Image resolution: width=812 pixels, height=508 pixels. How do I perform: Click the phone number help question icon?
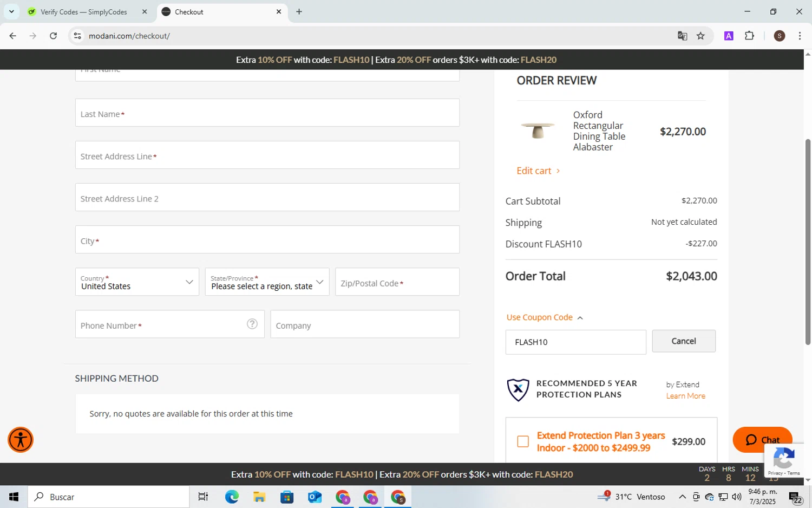(252, 324)
